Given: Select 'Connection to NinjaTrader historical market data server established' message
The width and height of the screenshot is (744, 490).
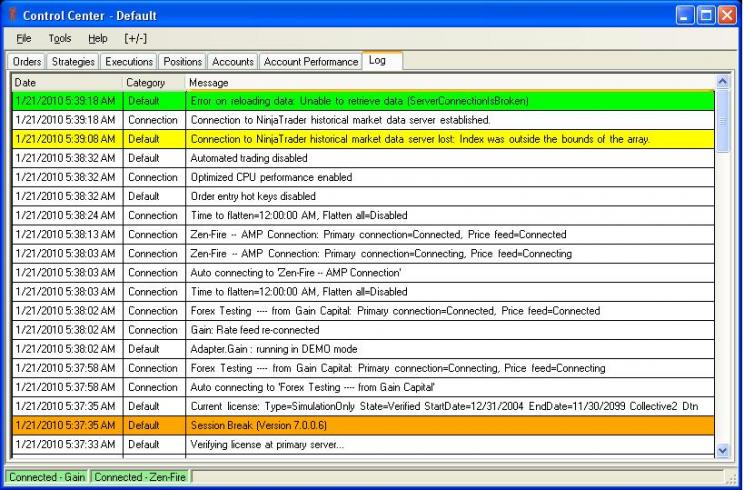Looking at the screenshot, I should point(340,120).
